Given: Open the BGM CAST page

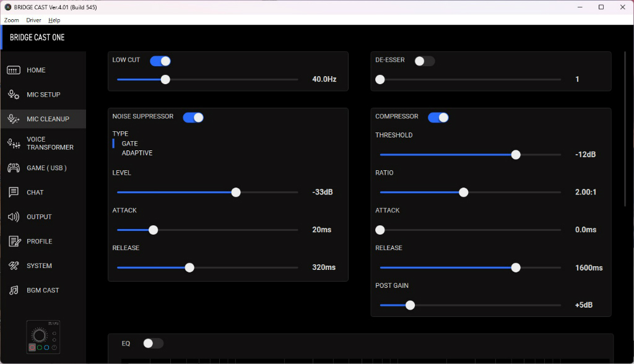Looking at the screenshot, I should 43,290.
